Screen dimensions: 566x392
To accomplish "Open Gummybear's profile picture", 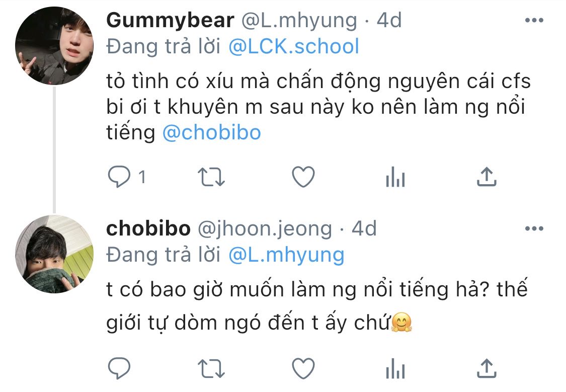I will click(x=54, y=46).
